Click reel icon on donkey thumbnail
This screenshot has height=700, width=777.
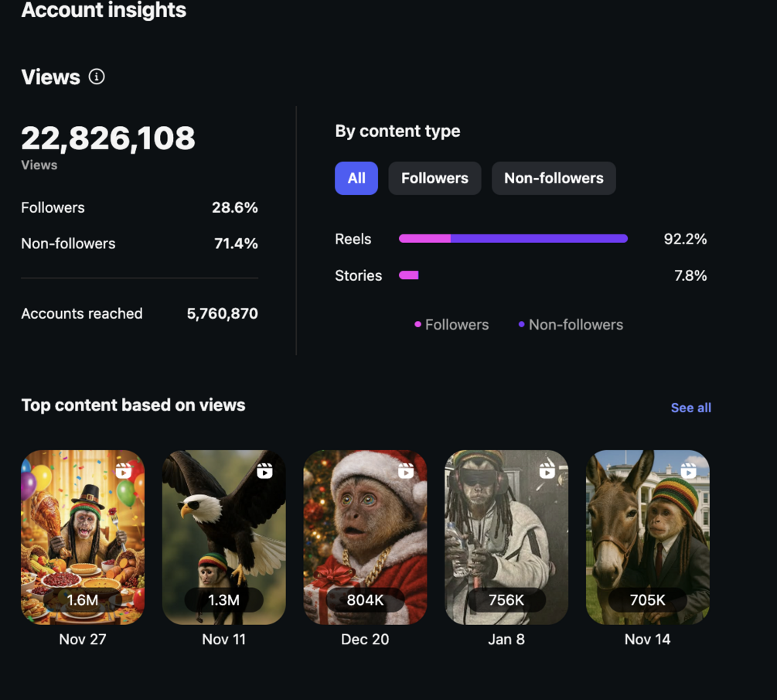[689, 470]
